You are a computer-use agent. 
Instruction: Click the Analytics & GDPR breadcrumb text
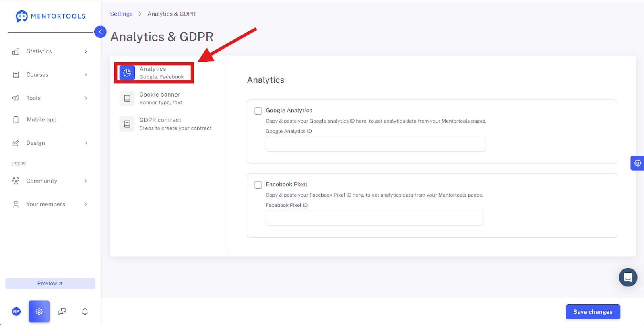point(171,14)
